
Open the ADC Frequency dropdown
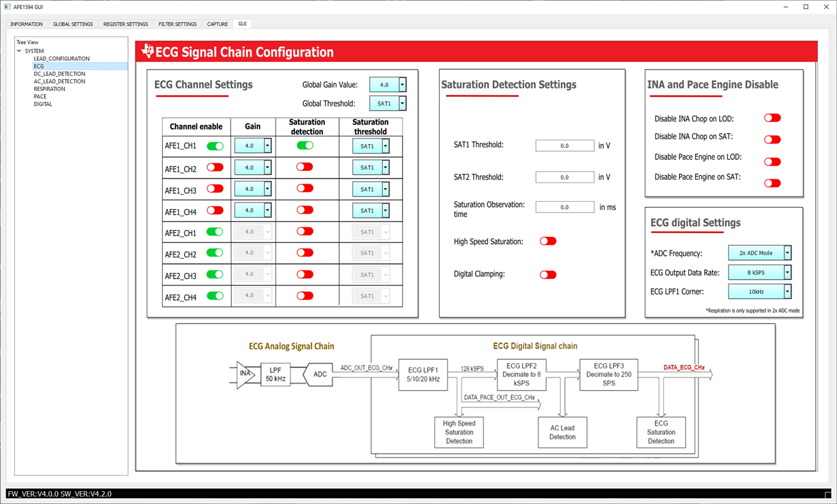[x=759, y=253]
